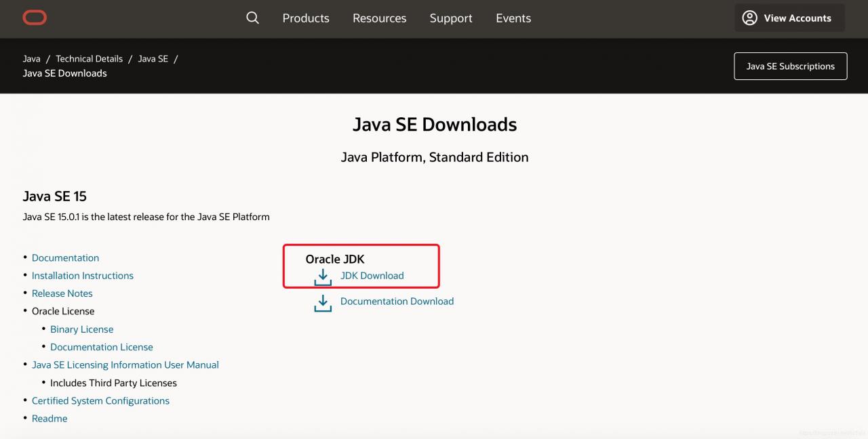
Task: Open the Resources menu
Action: [x=379, y=18]
